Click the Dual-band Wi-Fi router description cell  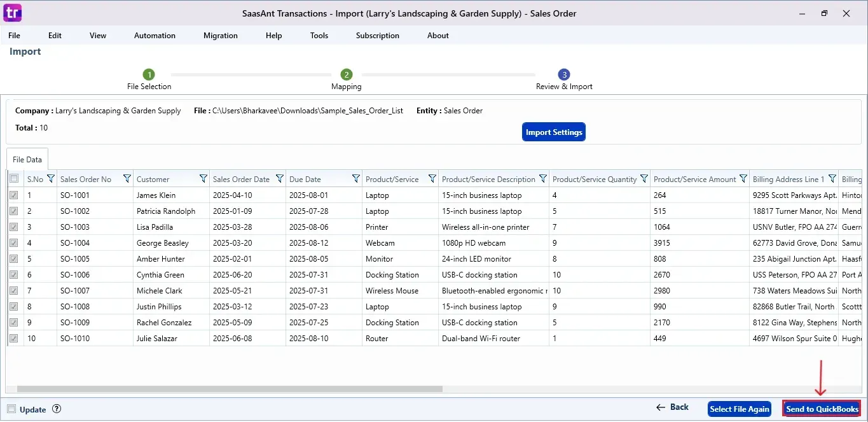(x=493, y=339)
